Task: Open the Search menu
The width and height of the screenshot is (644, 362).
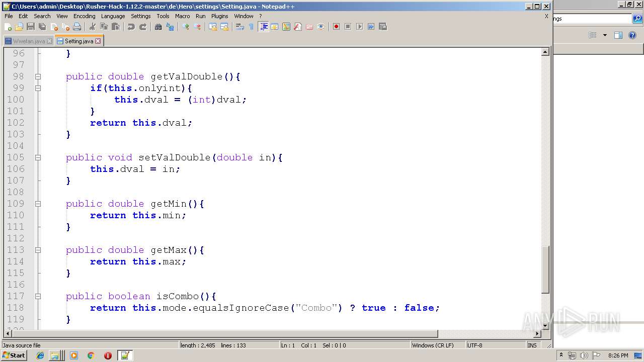Action: coord(42,16)
